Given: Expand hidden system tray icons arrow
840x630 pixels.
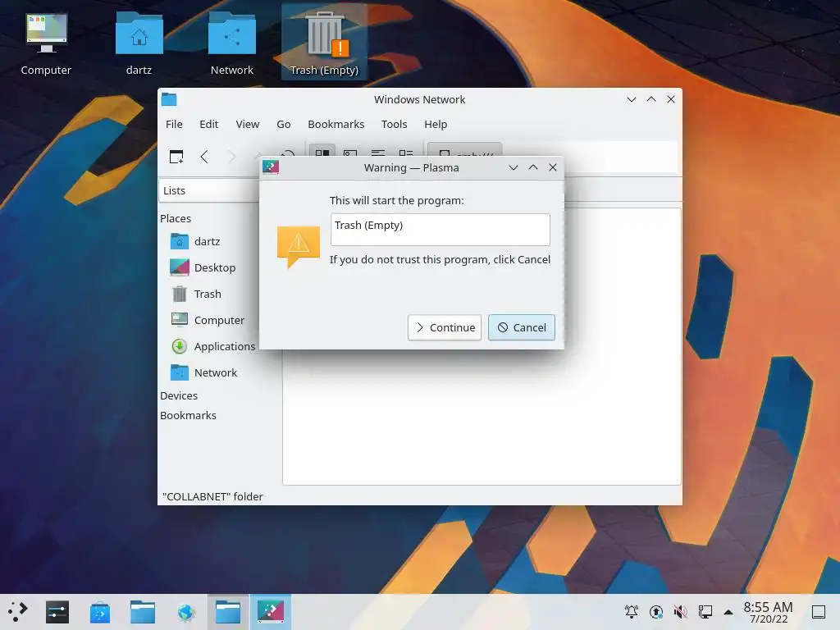Looking at the screenshot, I should click(728, 612).
